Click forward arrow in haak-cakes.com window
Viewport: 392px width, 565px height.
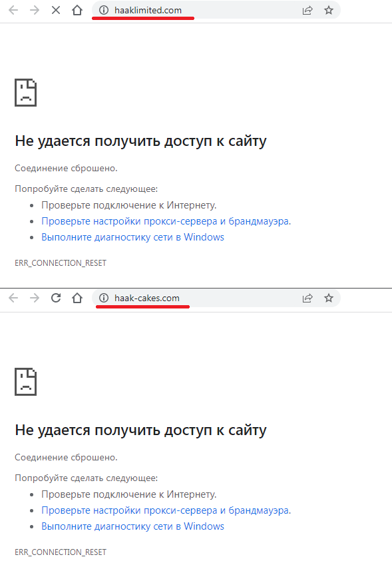pyautogui.click(x=35, y=298)
